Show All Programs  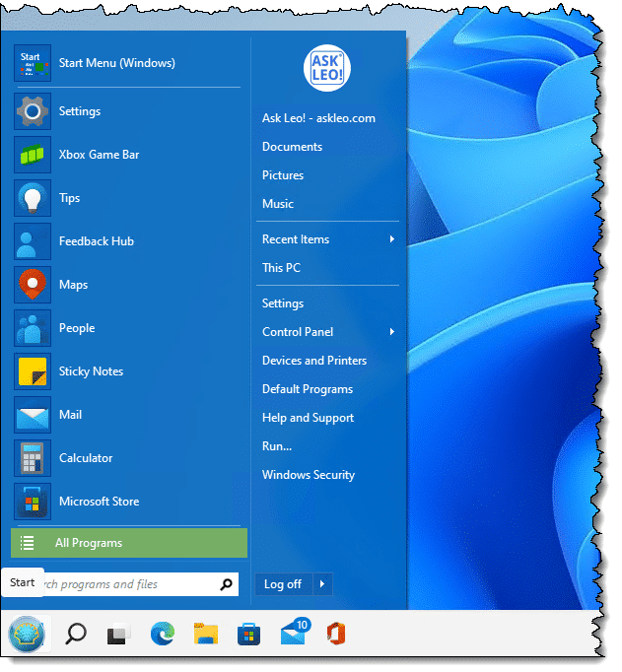point(129,543)
